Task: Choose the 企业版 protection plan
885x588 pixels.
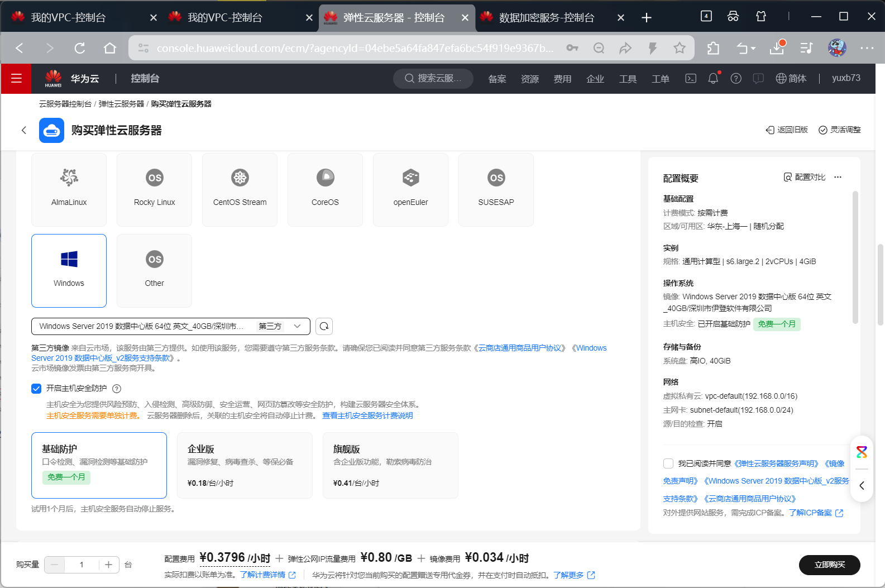Action: pyautogui.click(x=245, y=465)
